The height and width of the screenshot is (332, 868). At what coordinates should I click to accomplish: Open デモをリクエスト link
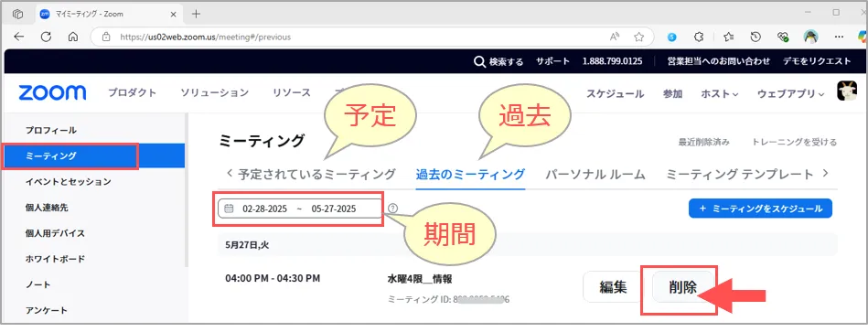pyautogui.click(x=817, y=61)
